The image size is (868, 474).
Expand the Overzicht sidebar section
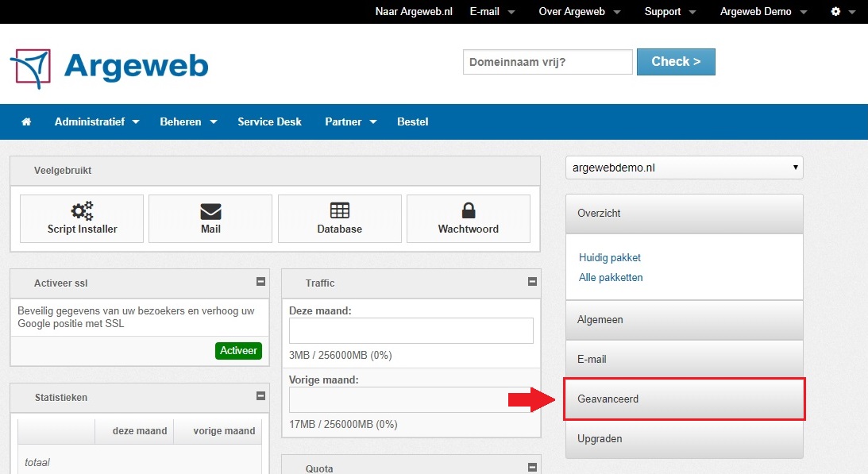[x=685, y=214]
